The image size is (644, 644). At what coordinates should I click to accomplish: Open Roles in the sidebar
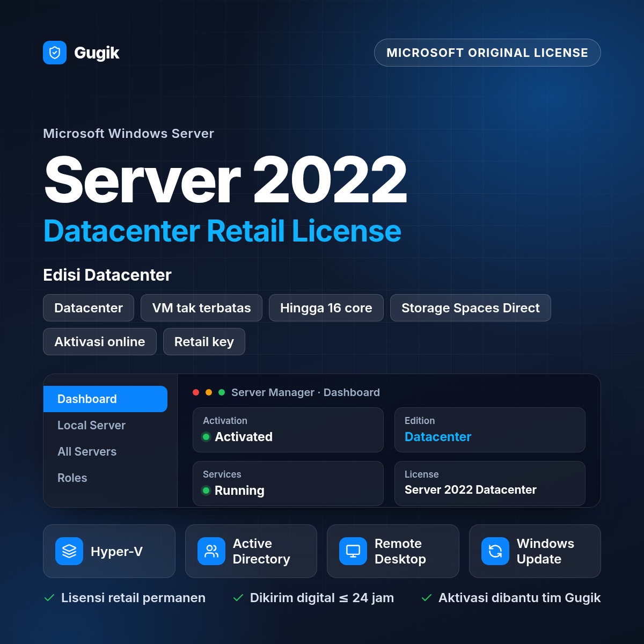105,478
